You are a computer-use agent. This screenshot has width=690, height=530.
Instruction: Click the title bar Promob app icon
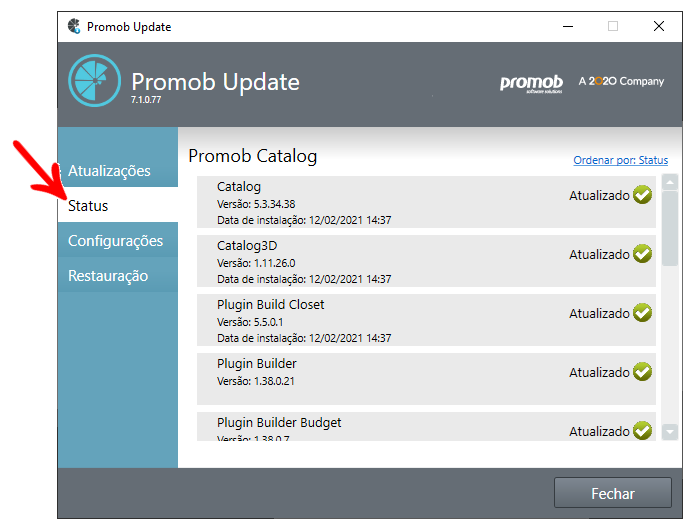(x=74, y=26)
